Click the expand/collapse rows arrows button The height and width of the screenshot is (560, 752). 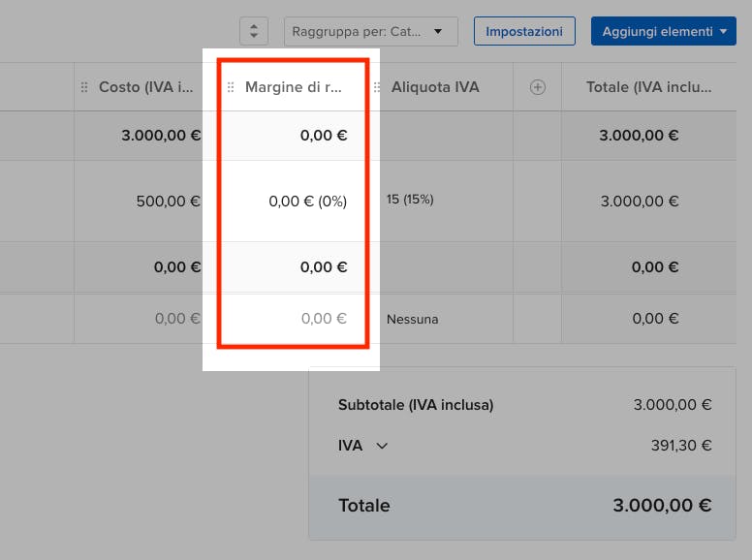click(x=253, y=31)
